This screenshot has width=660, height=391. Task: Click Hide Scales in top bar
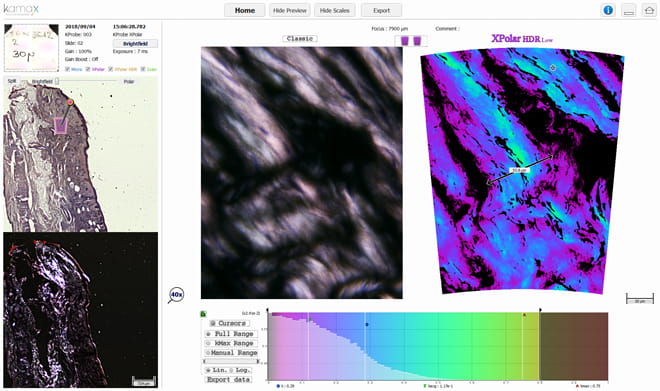point(335,10)
